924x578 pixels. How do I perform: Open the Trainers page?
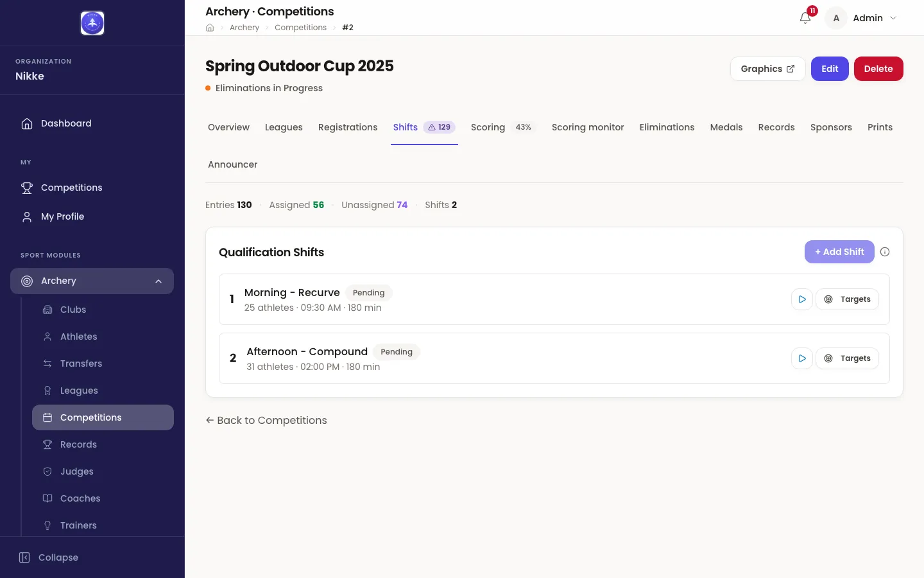(x=103, y=525)
